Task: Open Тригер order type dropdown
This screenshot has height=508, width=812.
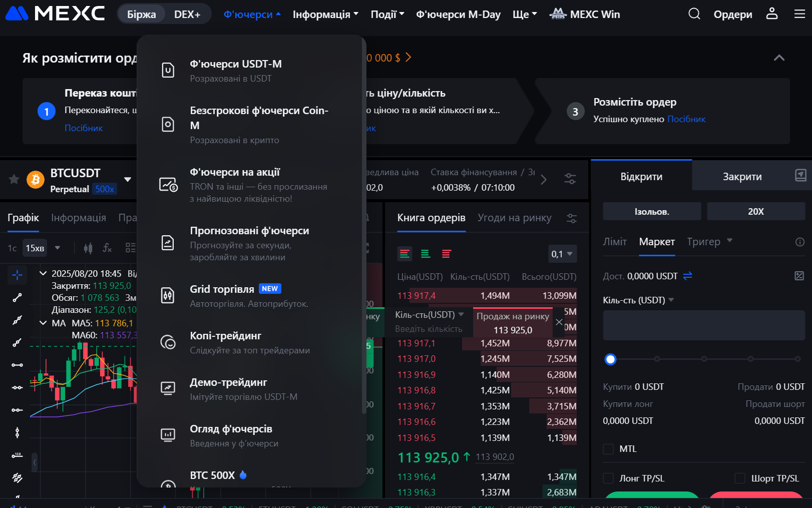Action: 710,242
